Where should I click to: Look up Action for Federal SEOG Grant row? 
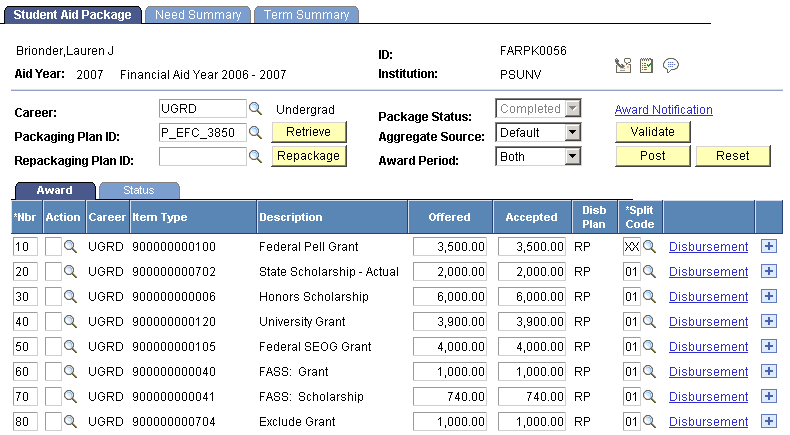point(71,347)
